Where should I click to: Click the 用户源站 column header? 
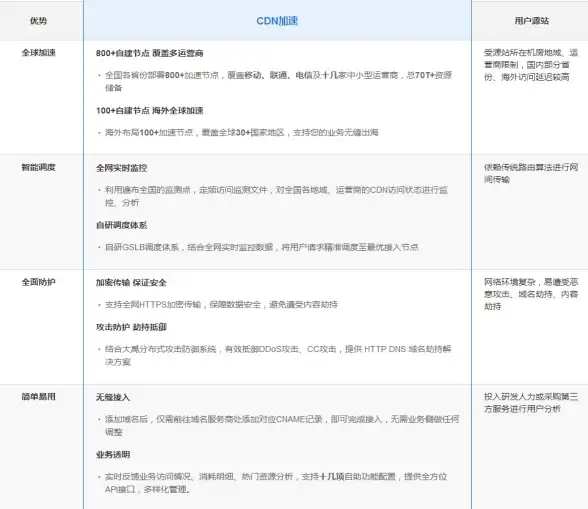(531, 21)
